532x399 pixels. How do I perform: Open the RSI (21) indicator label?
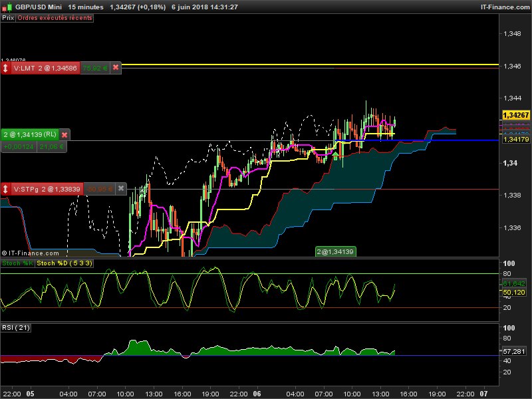tap(16, 328)
